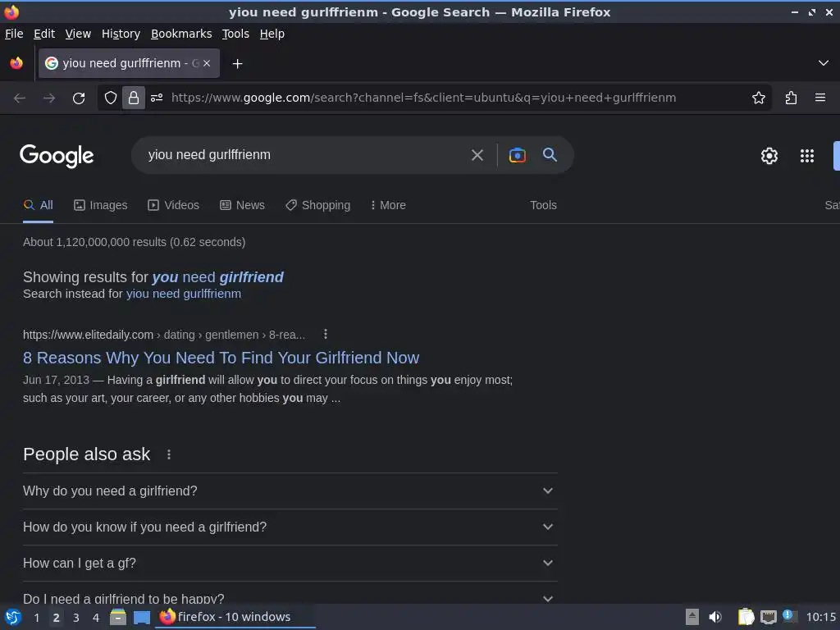Open the File menu

coord(14,34)
